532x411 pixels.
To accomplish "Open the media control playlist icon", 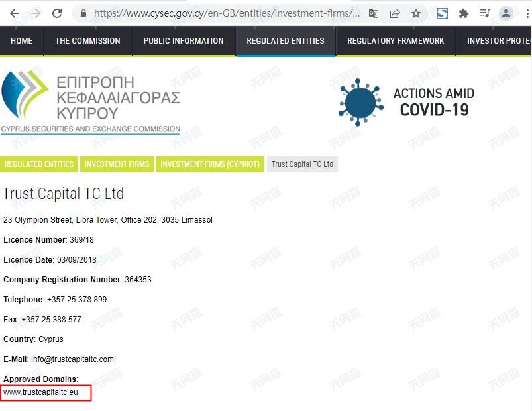I will click(484, 13).
